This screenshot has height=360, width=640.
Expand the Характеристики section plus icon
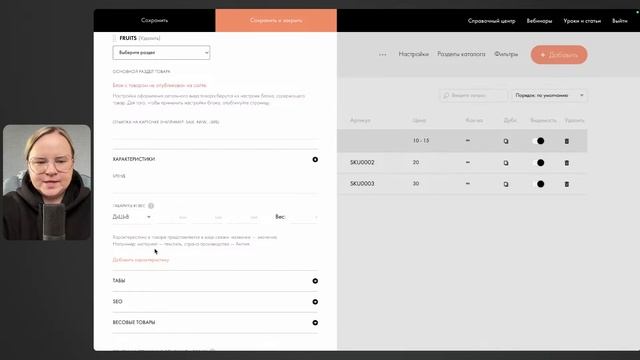click(x=315, y=160)
